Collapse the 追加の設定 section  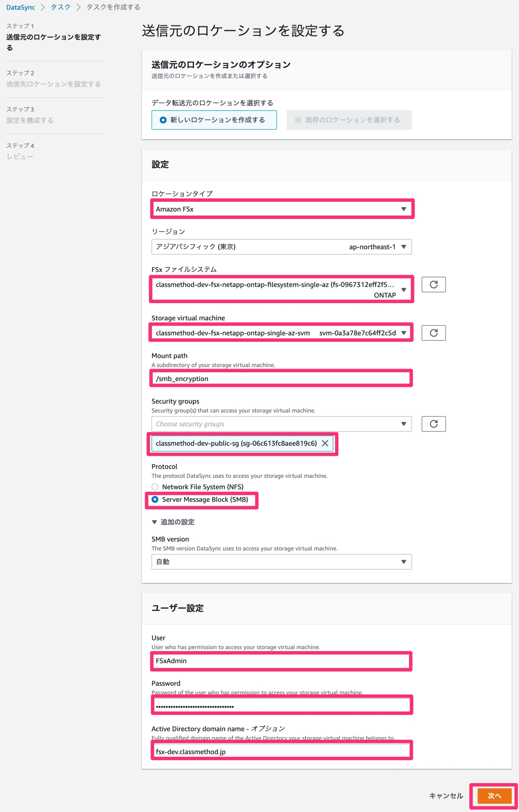coord(173,522)
